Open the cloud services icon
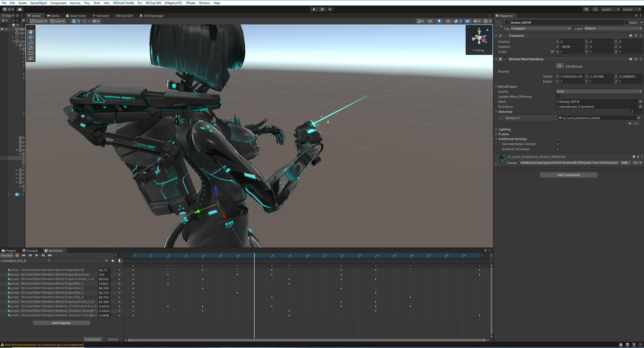The height and width of the screenshot is (348, 644). tap(20, 9)
